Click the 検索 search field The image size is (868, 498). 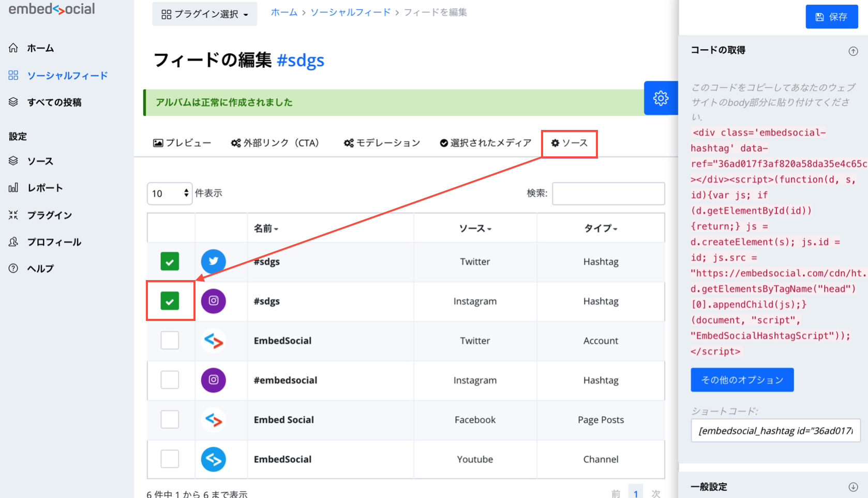point(608,194)
